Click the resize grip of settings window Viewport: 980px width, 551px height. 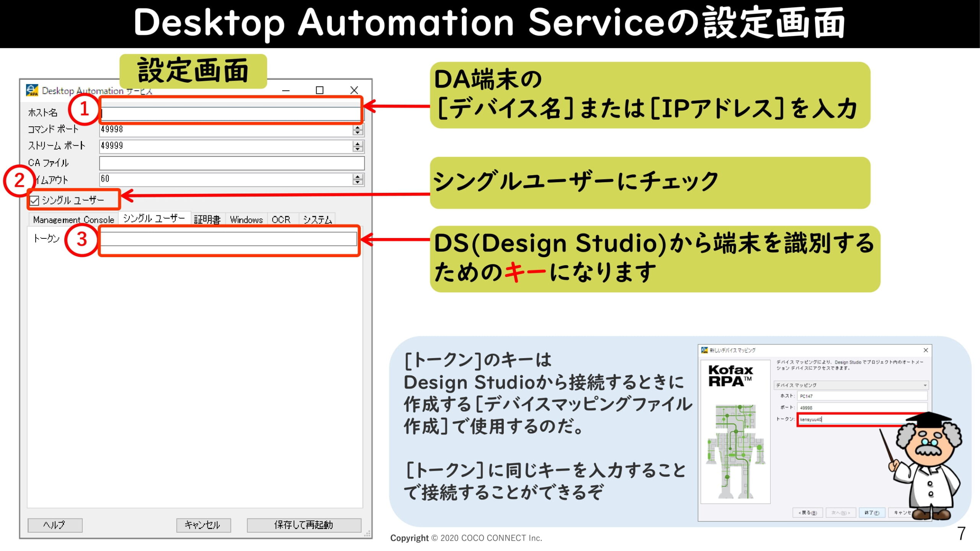pos(367,533)
